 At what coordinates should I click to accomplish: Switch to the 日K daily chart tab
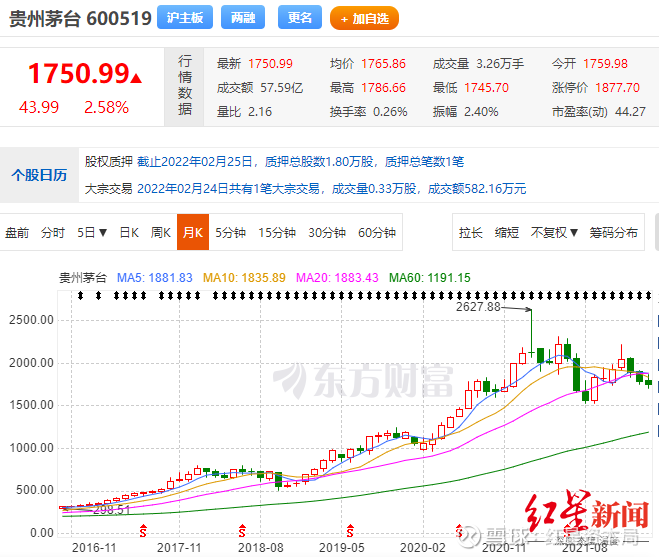(129, 233)
